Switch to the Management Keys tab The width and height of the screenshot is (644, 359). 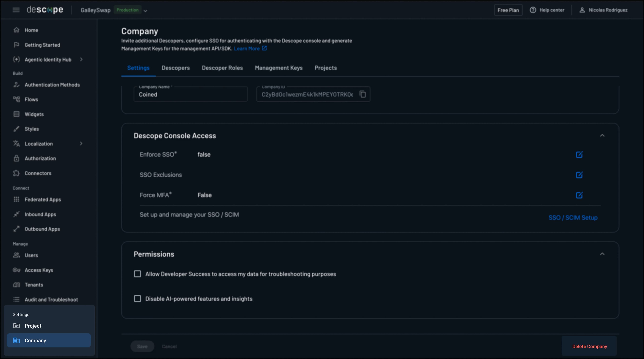point(279,68)
